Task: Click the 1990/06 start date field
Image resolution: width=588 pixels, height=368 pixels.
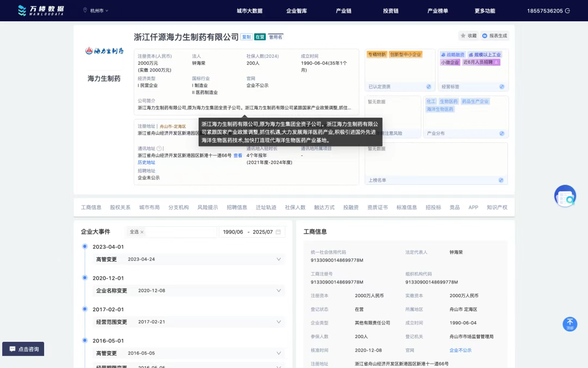Action: pyautogui.click(x=233, y=232)
